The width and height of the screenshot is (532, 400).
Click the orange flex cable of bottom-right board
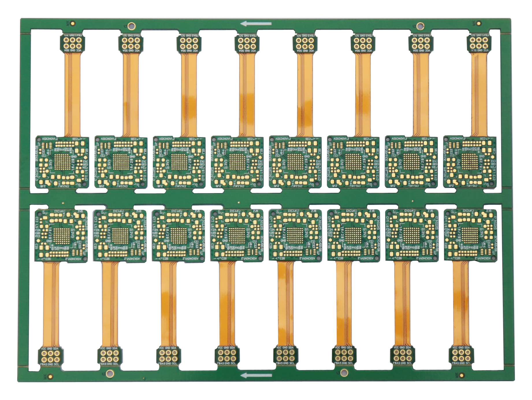461,303
